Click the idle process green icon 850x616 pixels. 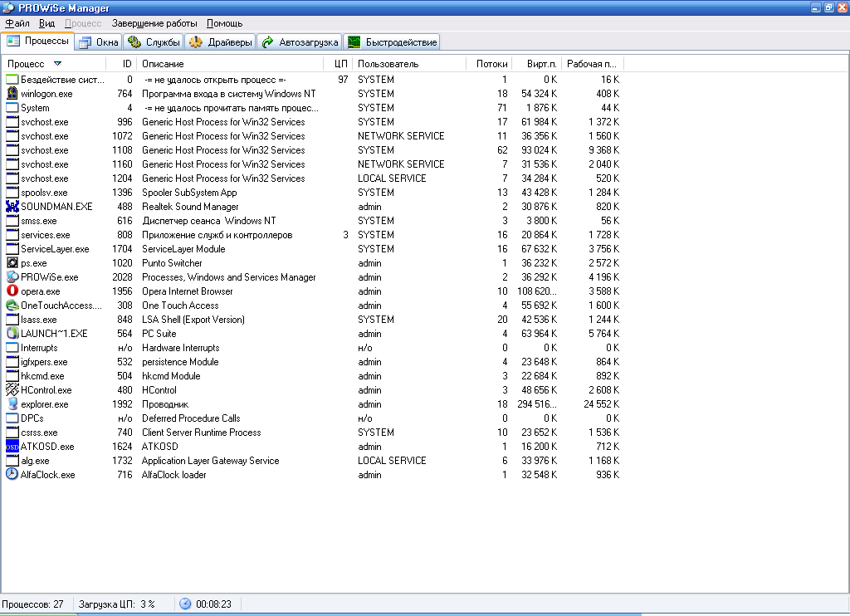click(12, 79)
